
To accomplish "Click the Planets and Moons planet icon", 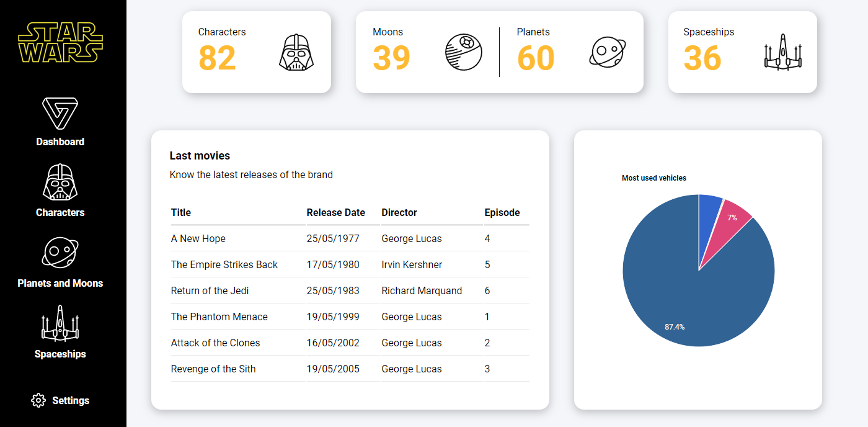I will [x=60, y=252].
